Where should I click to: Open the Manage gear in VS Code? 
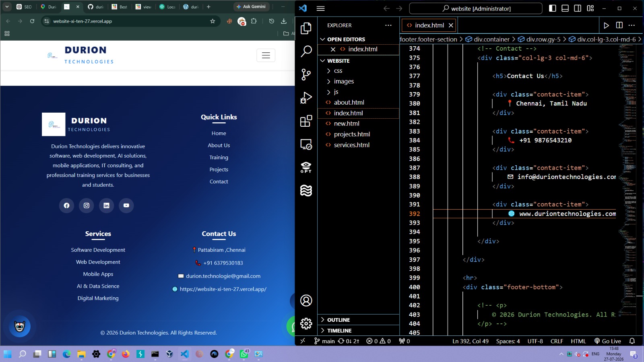(306, 323)
